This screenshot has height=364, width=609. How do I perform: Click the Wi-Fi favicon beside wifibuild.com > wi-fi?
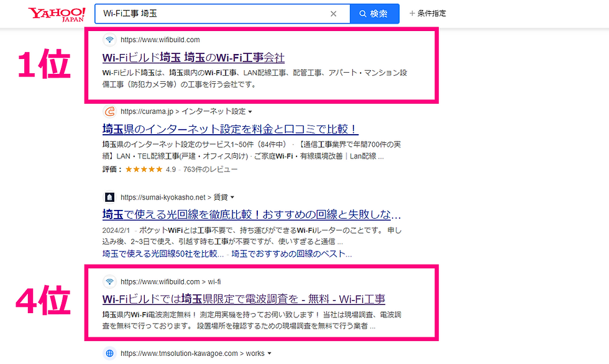pos(109,282)
